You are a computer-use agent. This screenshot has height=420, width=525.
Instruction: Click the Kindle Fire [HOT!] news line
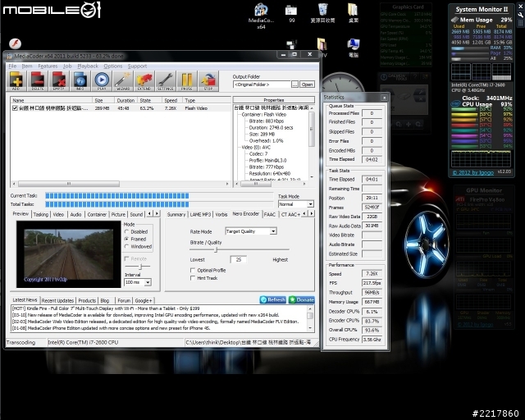(x=106, y=308)
